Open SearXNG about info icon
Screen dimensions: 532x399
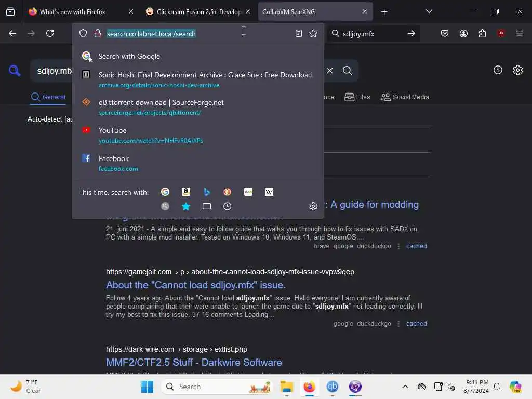click(x=498, y=70)
